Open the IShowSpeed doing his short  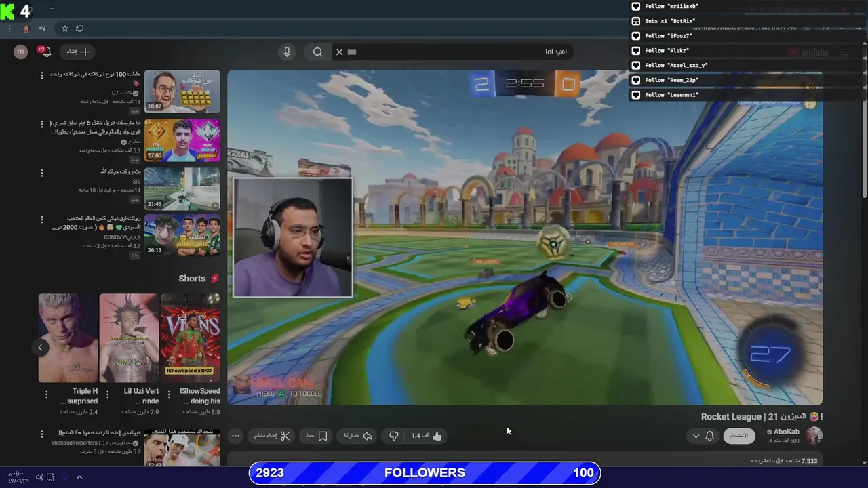[191, 338]
